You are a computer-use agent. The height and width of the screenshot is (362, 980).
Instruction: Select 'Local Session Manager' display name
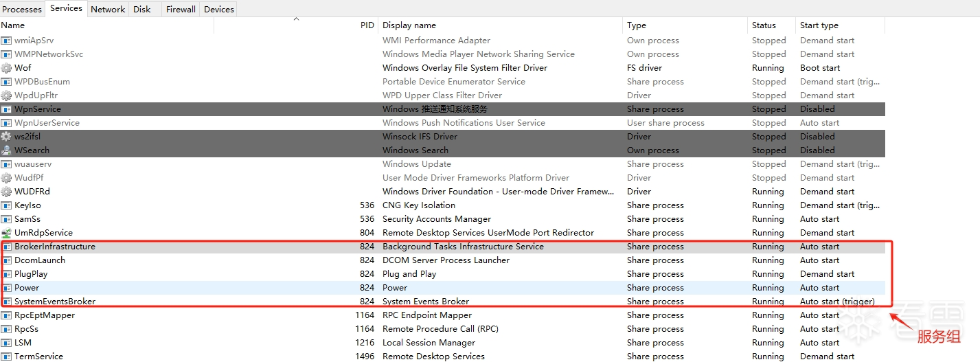[x=429, y=343]
